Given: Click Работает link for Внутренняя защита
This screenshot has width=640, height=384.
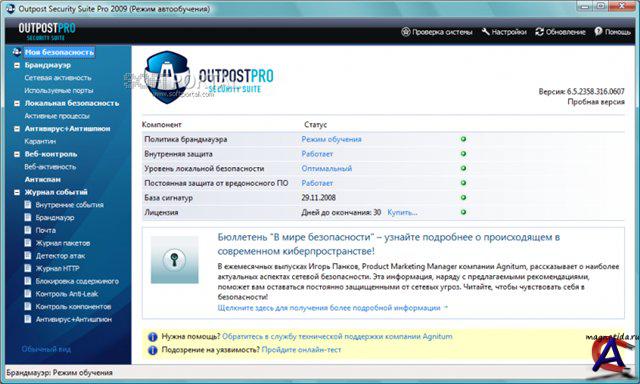Looking at the screenshot, I should (x=317, y=154).
